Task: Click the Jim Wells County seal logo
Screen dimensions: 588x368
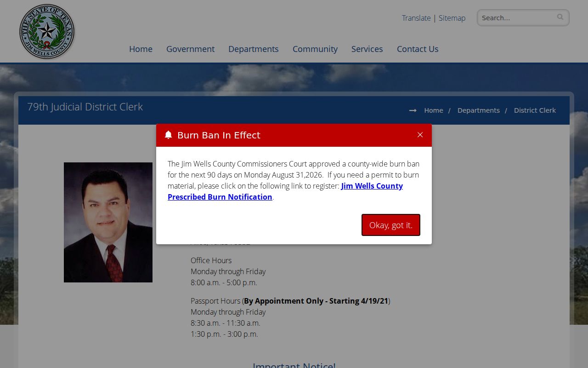Action: coord(47,32)
